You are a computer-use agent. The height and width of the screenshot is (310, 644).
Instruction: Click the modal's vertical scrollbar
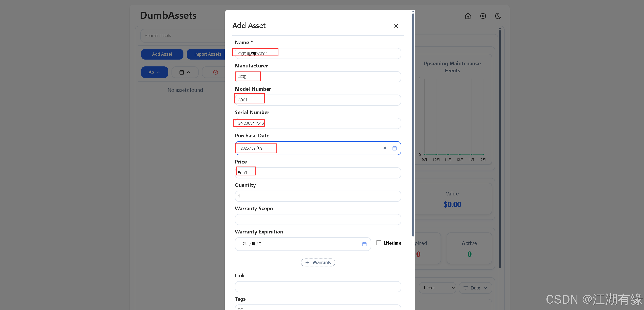pos(413,124)
